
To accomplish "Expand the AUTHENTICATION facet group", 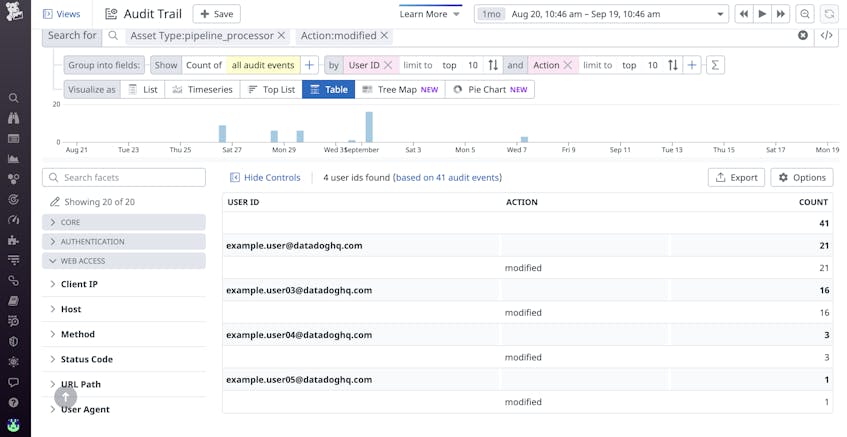I will pos(124,241).
